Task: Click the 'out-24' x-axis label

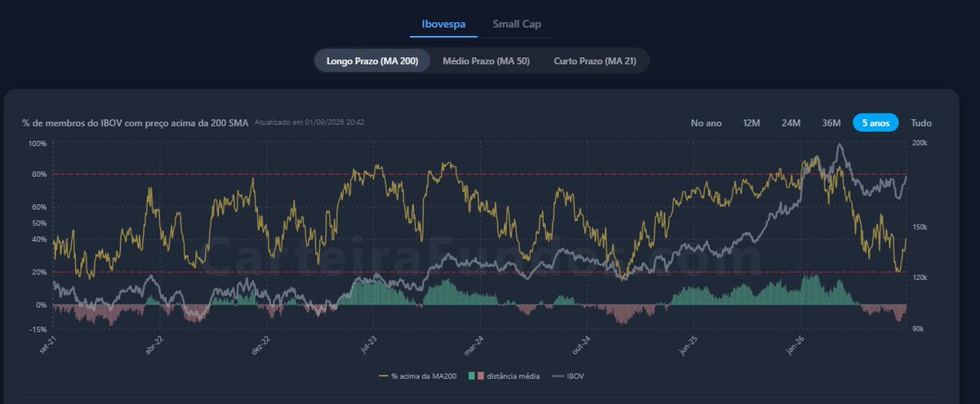Action: tap(583, 345)
